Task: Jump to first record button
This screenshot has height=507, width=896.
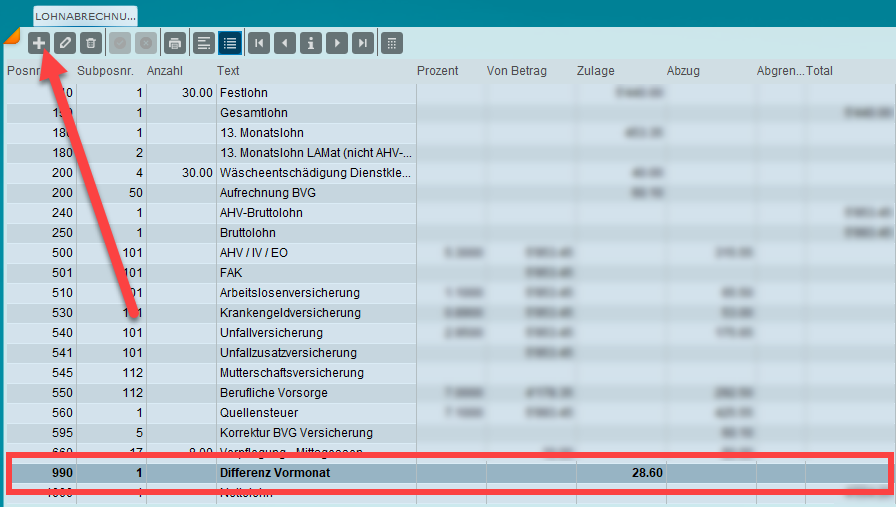Action: (x=259, y=43)
